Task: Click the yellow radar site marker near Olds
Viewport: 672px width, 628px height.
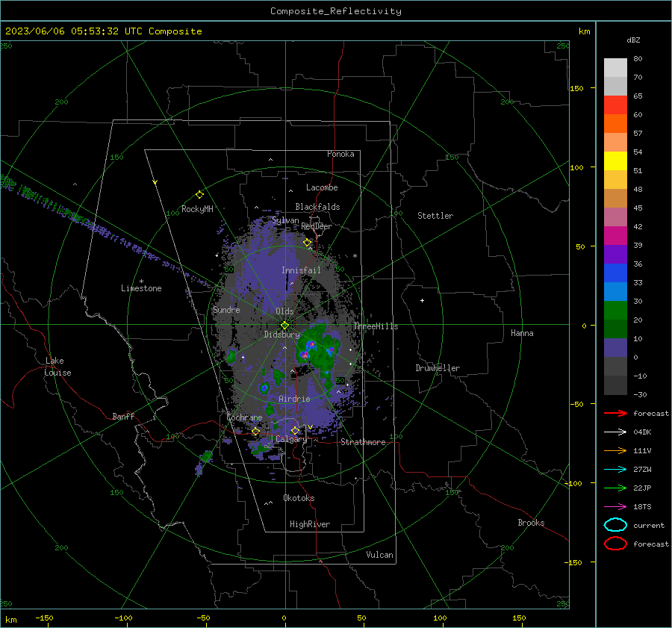Action: point(284,326)
